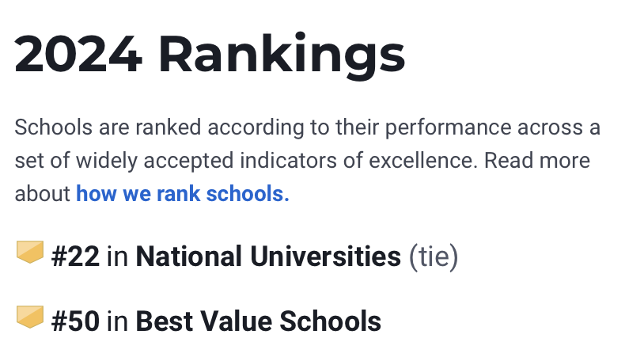Click the 'Read more' text in paragraph
Image resolution: width=644 pixels, height=361 pixels.
point(537,161)
